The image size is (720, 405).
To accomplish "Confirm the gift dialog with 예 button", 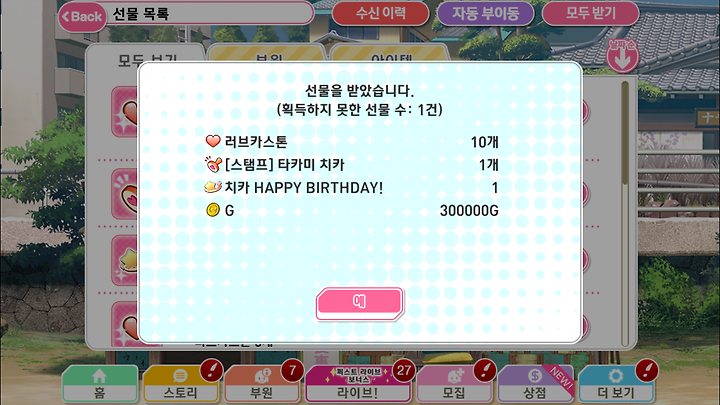I will (x=360, y=304).
